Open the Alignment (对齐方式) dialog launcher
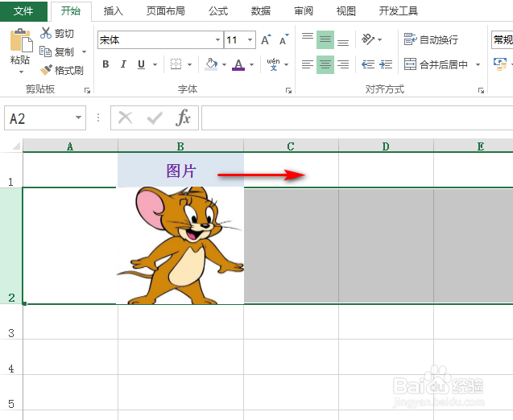513x420 pixels. coord(481,90)
